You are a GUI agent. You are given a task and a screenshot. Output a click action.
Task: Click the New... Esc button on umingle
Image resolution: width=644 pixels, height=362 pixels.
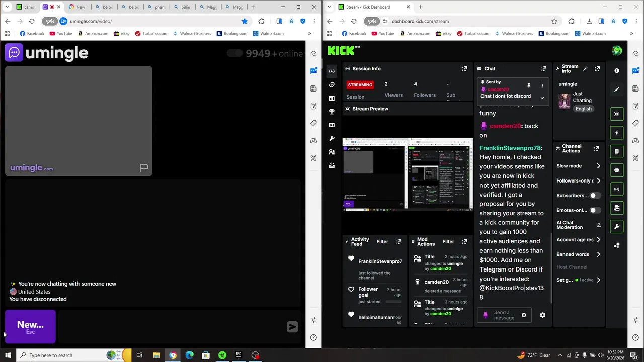[30, 327]
